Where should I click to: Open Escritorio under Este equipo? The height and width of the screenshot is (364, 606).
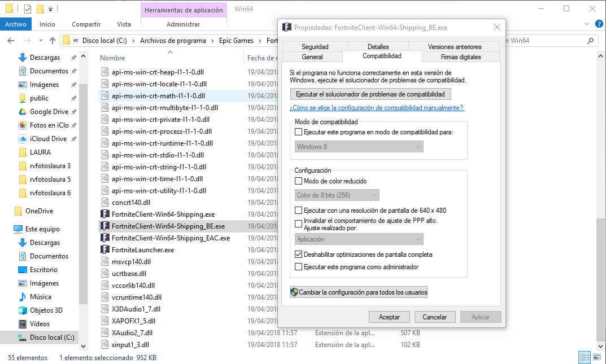43,270
